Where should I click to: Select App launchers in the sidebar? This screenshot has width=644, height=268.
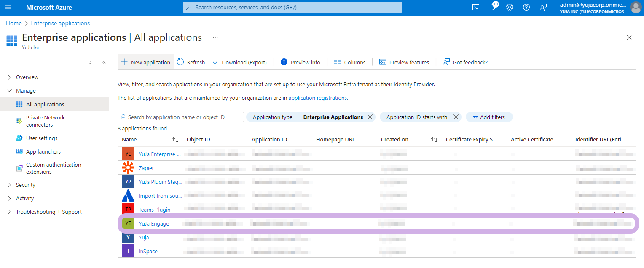click(43, 151)
